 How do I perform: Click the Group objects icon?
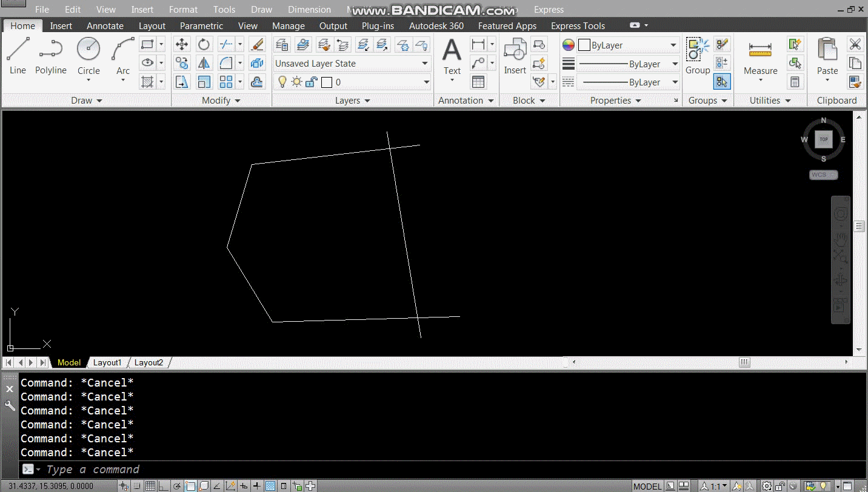698,56
